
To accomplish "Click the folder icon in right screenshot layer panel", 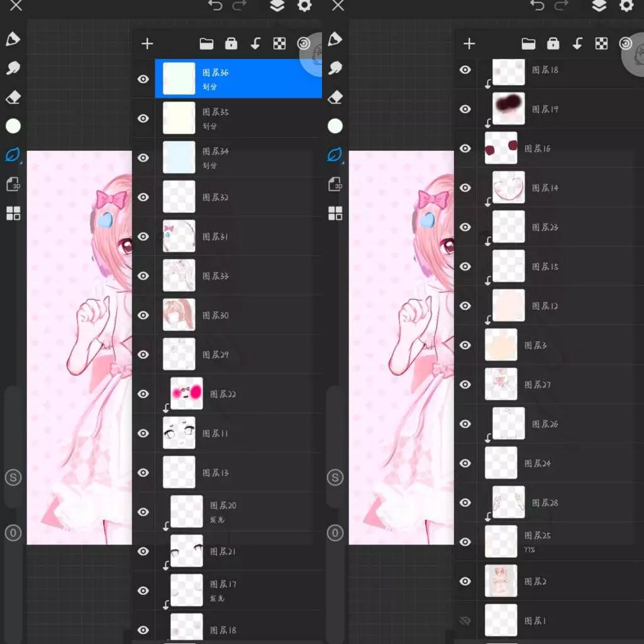I will tap(528, 43).
